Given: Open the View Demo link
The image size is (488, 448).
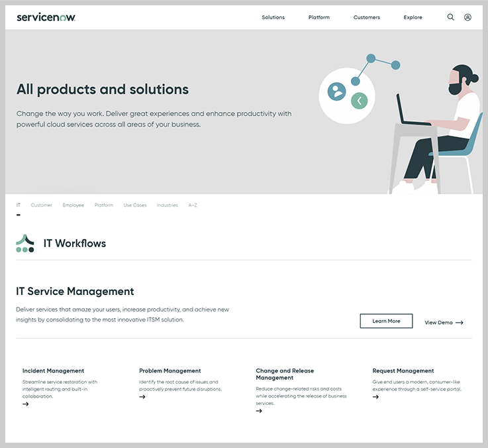Looking at the screenshot, I should [x=444, y=323].
